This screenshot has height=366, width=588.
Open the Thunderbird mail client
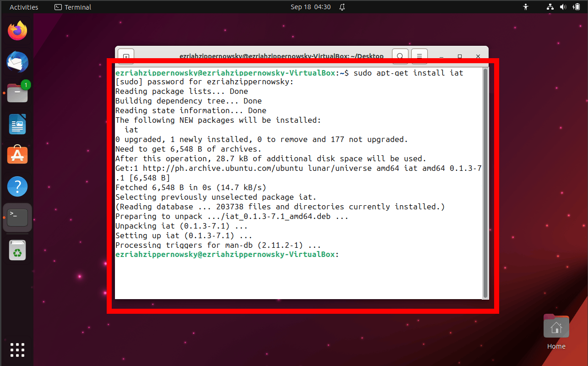(17, 62)
